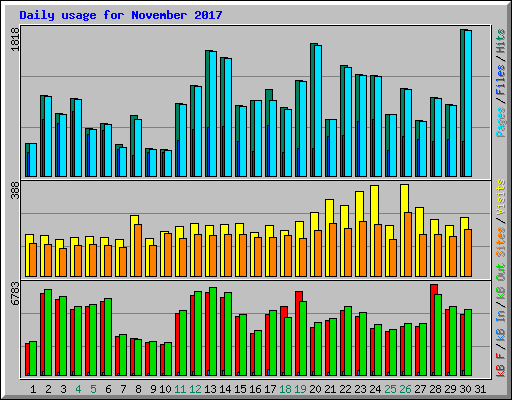512x400 pixels.
Task: Select the day 13 cyan files bar
Action: point(213,114)
